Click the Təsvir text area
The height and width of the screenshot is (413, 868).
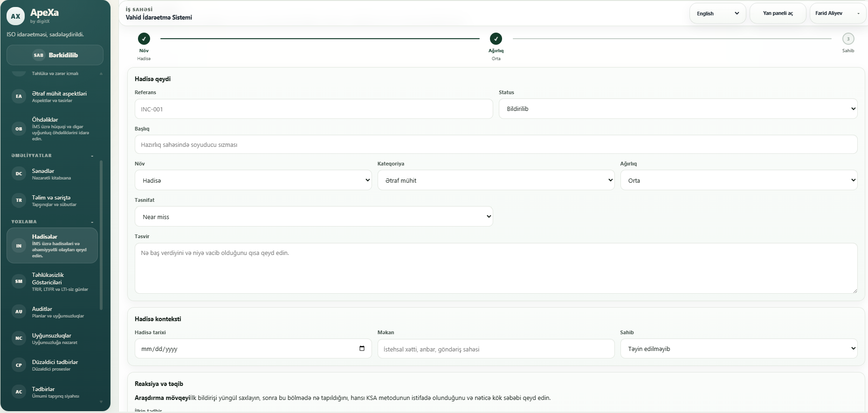coord(496,268)
